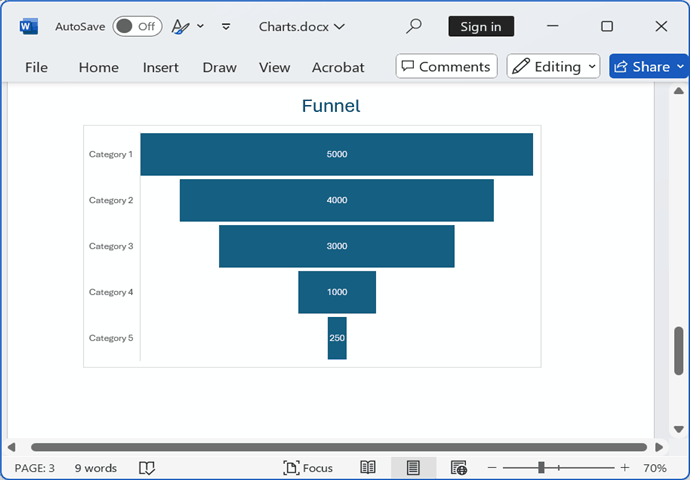Click the Category 3 axis label
This screenshot has width=690, height=480.
111,246
